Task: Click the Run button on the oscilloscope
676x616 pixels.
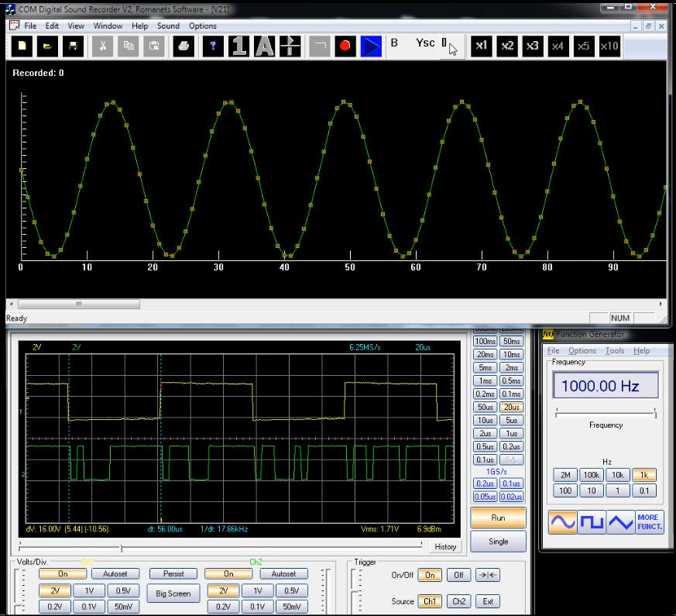Action: point(497,518)
